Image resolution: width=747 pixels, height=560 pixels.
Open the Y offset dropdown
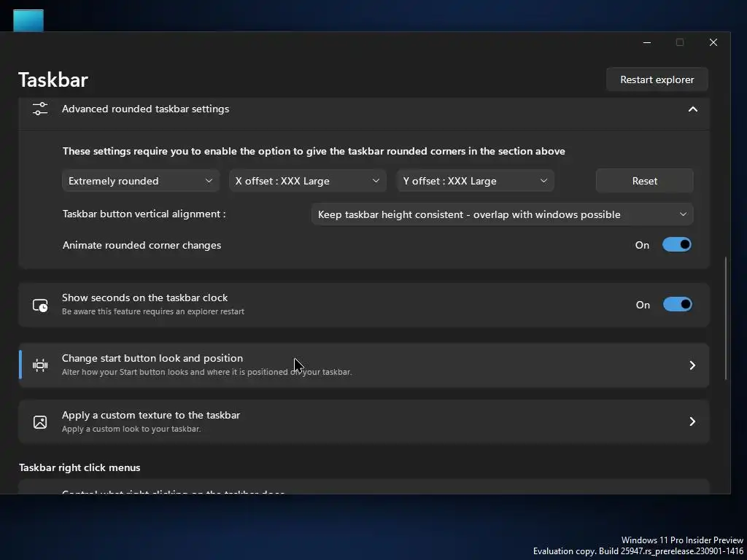(475, 181)
